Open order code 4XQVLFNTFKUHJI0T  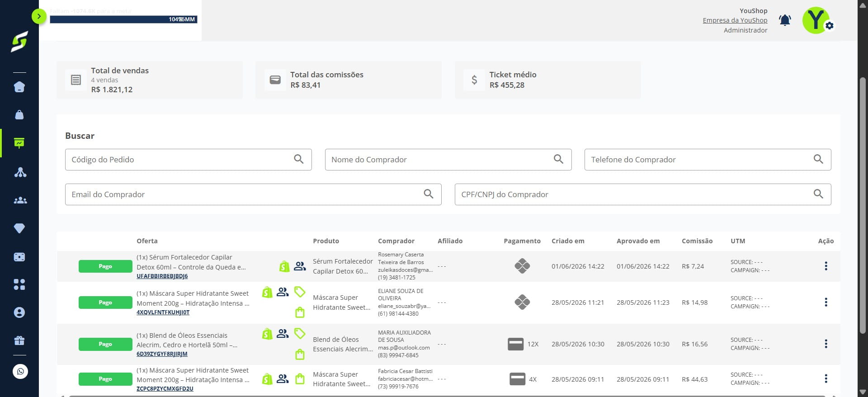pyautogui.click(x=163, y=312)
